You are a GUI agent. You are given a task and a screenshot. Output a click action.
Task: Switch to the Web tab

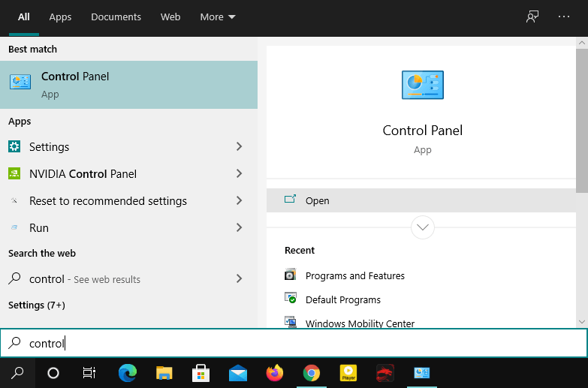pyautogui.click(x=170, y=17)
